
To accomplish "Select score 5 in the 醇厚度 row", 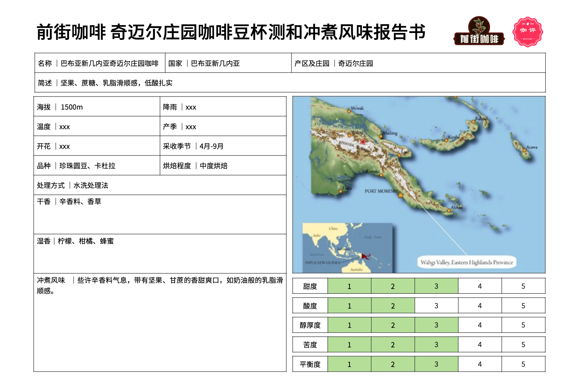I will (523, 325).
